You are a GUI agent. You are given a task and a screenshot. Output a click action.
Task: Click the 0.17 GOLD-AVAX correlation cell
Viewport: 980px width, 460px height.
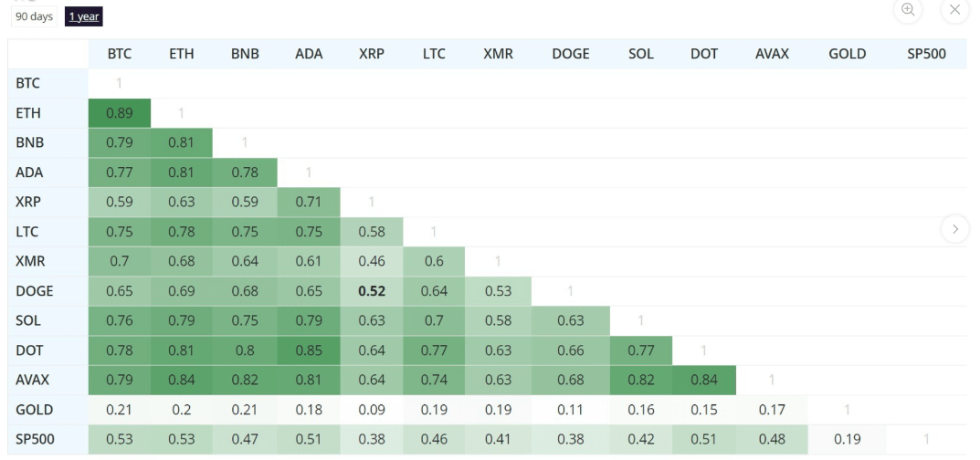click(x=772, y=410)
